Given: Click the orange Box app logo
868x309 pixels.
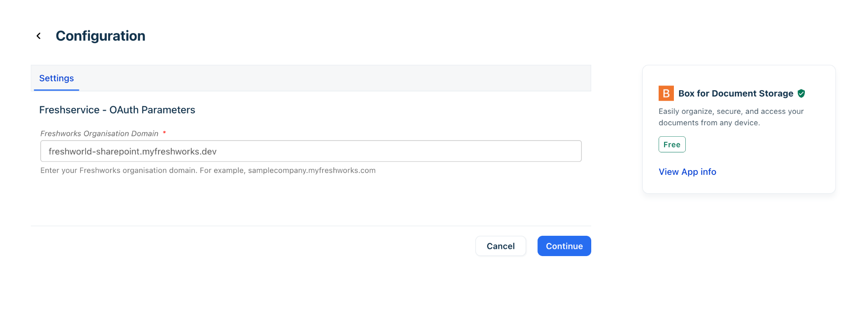Looking at the screenshot, I should pyautogui.click(x=666, y=93).
